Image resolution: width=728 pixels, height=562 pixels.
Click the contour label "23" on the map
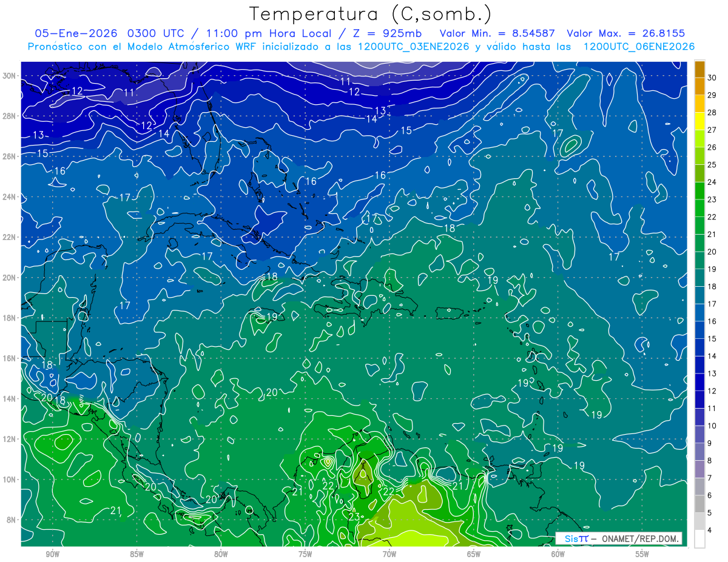(354, 517)
